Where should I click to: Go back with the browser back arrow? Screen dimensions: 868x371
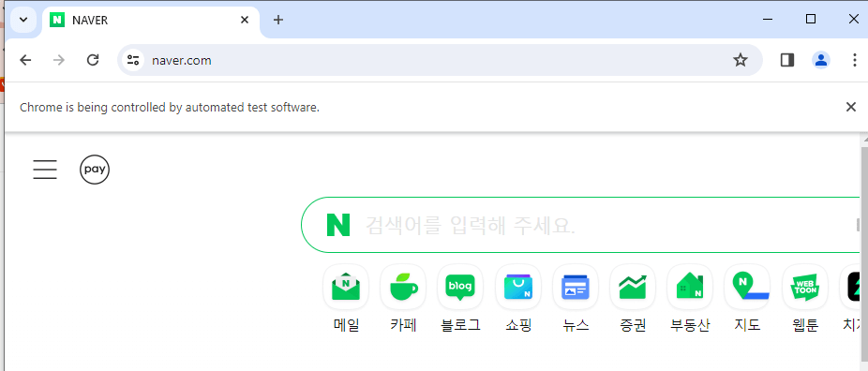tap(25, 60)
